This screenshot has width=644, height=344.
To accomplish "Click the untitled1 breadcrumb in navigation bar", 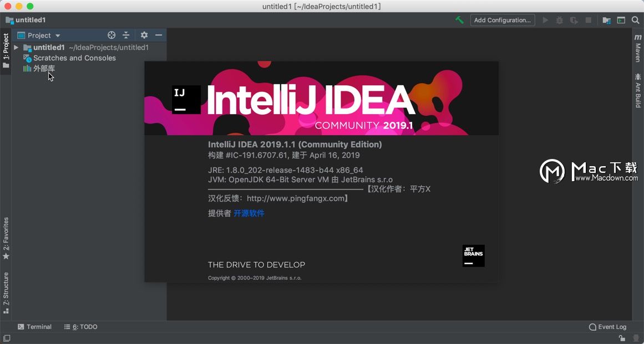I will [26, 20].
